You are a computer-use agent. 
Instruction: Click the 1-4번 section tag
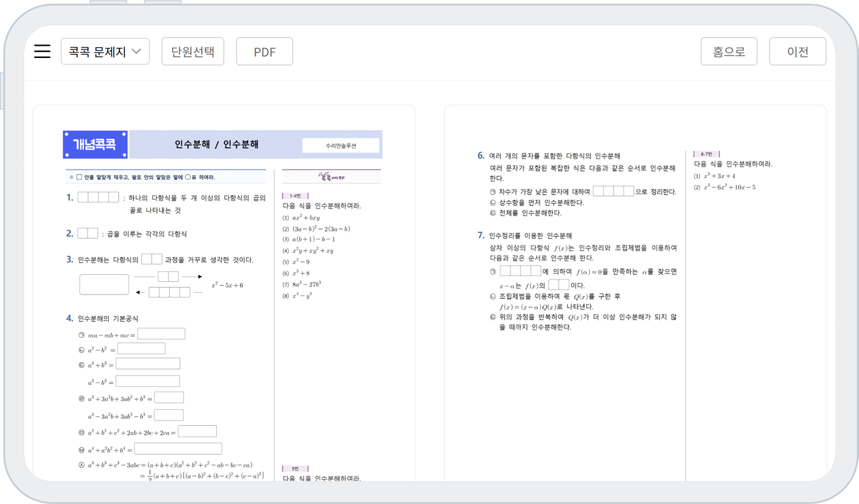[295, 196]
